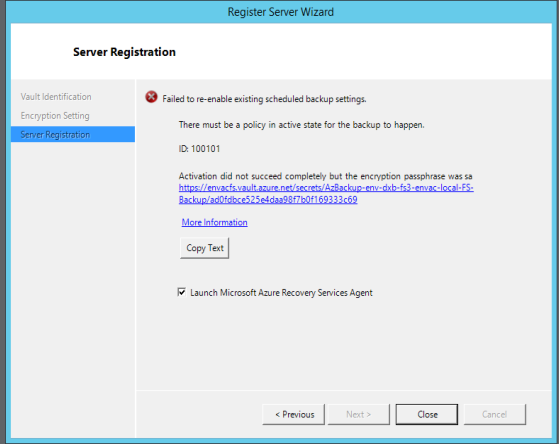Click the greyed-out Cancel button
The height and width of the screenshot is (444, 559).
[x=494, y=414]
